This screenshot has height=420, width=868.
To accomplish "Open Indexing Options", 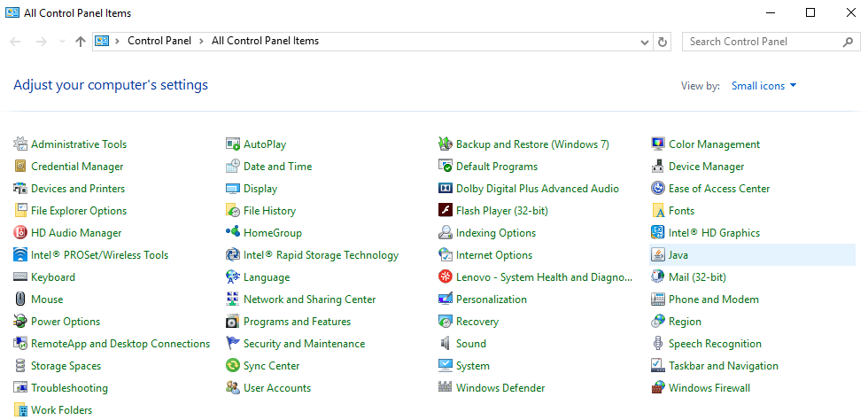I will coord(495,233).
